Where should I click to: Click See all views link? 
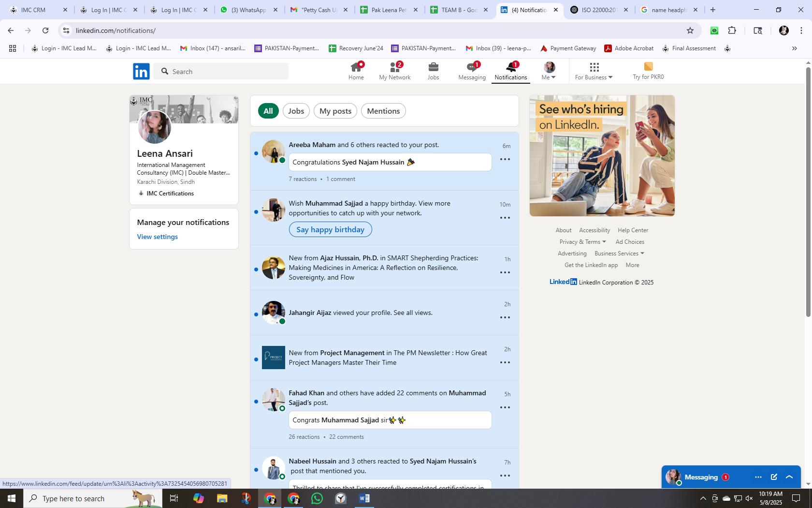pyautogui.click(x=413, y=313)
